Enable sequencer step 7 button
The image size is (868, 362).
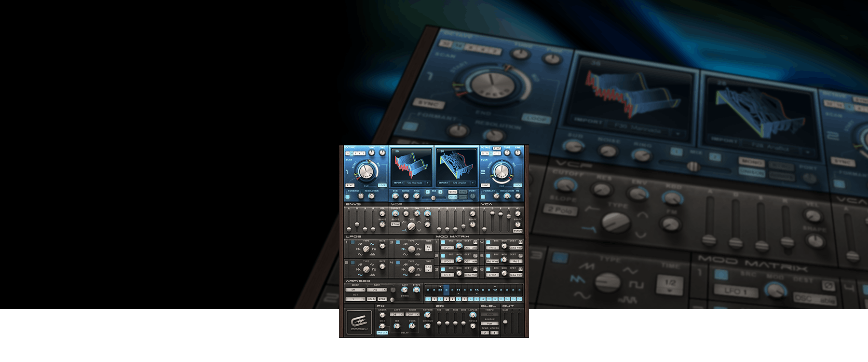(x=464, y=299)
